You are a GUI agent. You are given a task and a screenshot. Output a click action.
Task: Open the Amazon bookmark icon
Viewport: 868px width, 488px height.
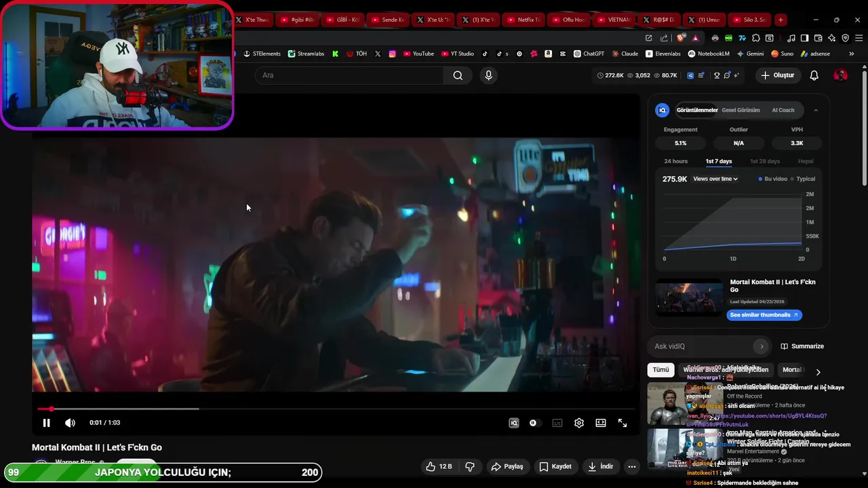pyautogui.click(x=548, y=54)
